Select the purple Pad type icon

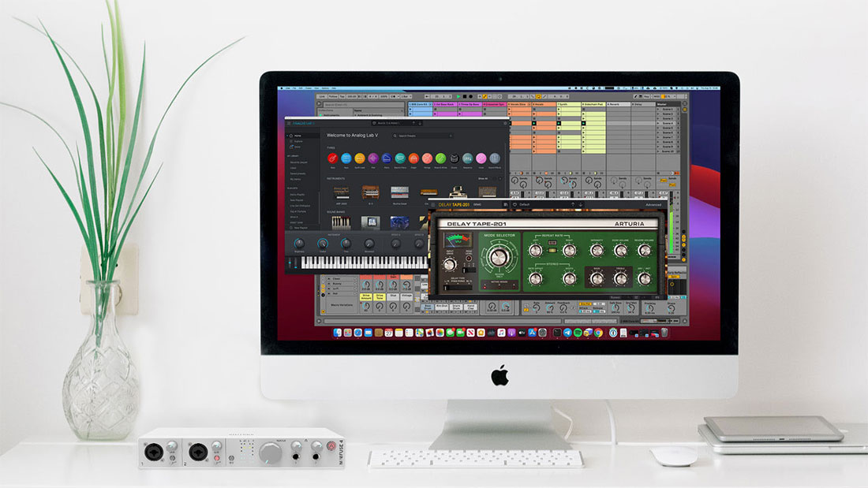[373, 158]
